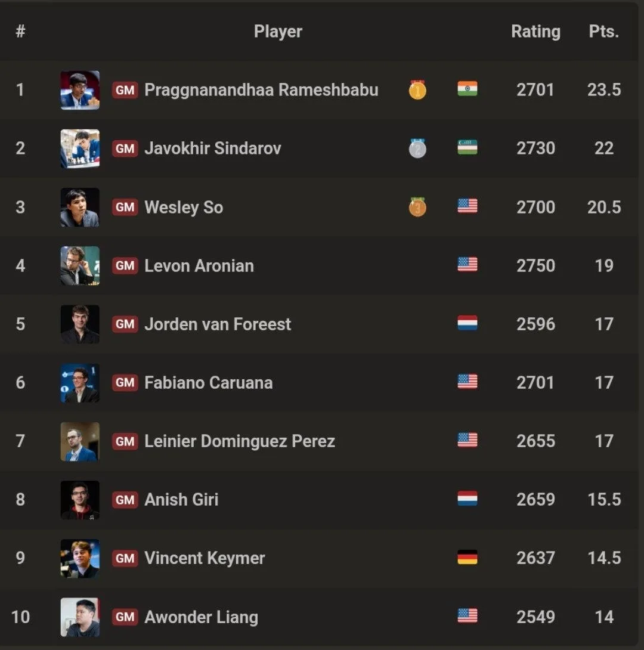This screenshot has width=644, height=650.
Task: Click the Player column header
Action: click(278, 32)
